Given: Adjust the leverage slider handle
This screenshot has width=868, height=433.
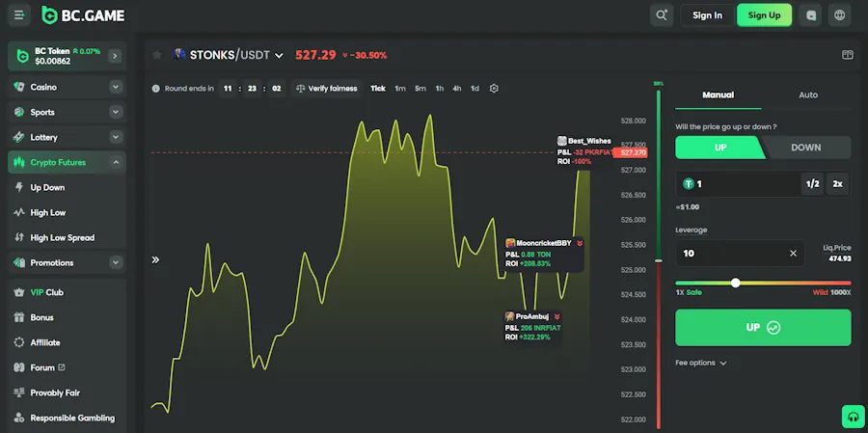Looking at the screenshot, I should [x=735, y=283].
